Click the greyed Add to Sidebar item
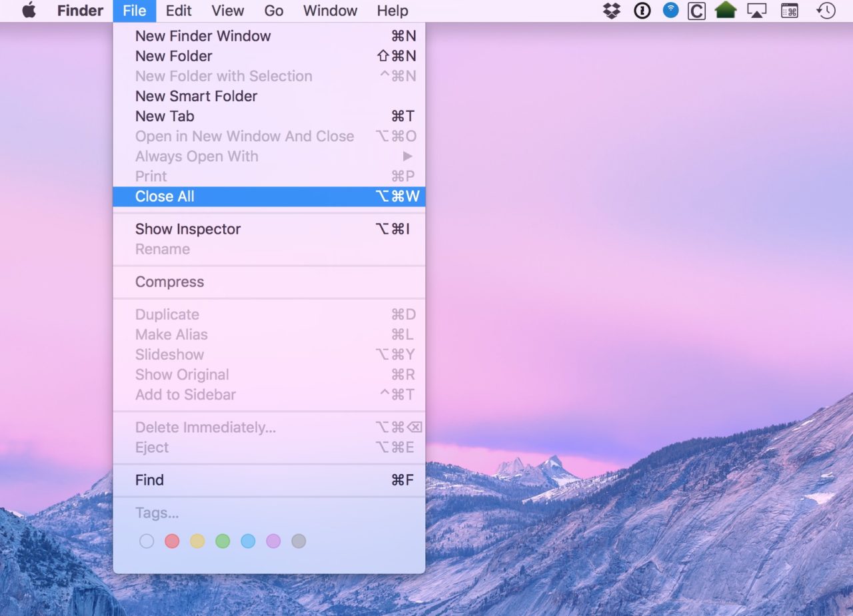Screen dimensions: 853x616 (x=269, y=394)
